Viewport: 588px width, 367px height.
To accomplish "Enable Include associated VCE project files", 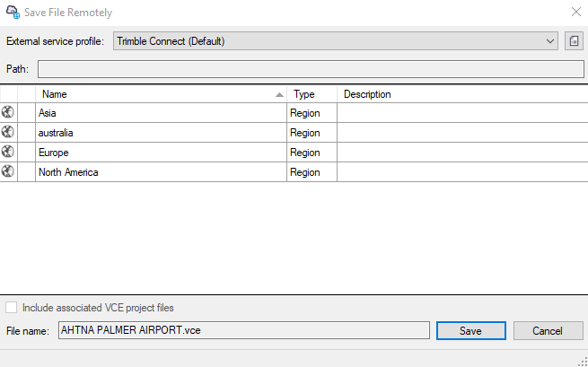I will [12, 308].
